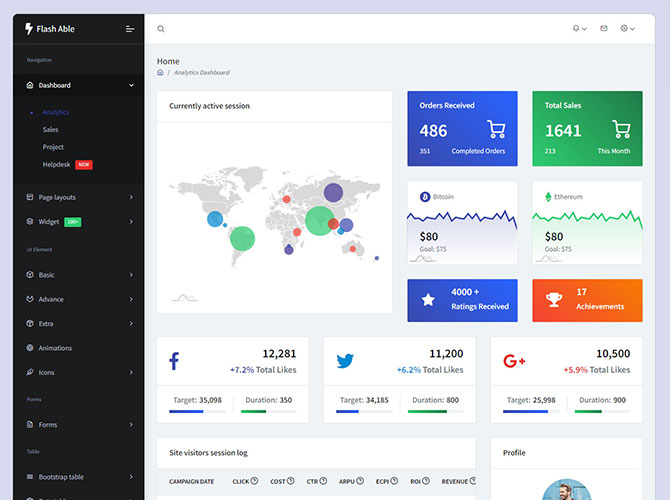The height and width of the screenshot is (500, 670).
Task: Expand the Icons menu chevron
Action: (131, 372)
